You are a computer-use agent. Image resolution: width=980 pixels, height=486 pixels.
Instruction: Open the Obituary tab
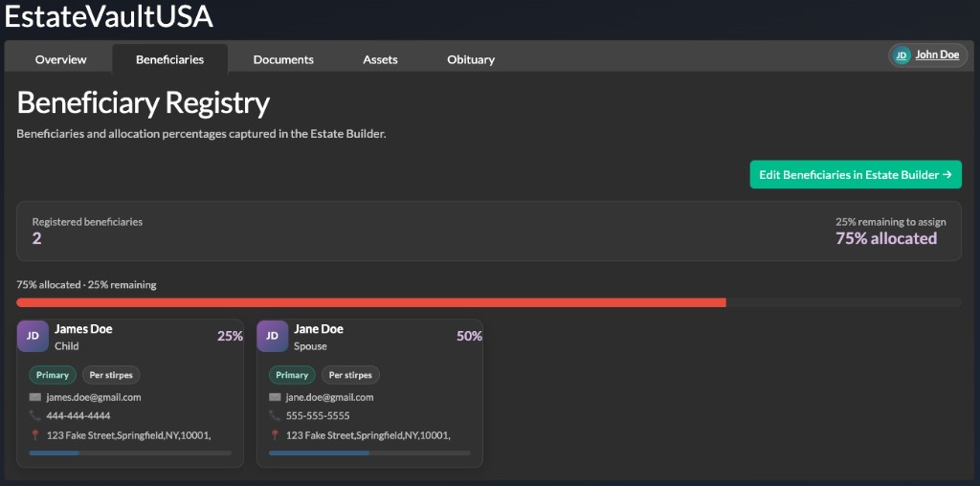[471, 59]
